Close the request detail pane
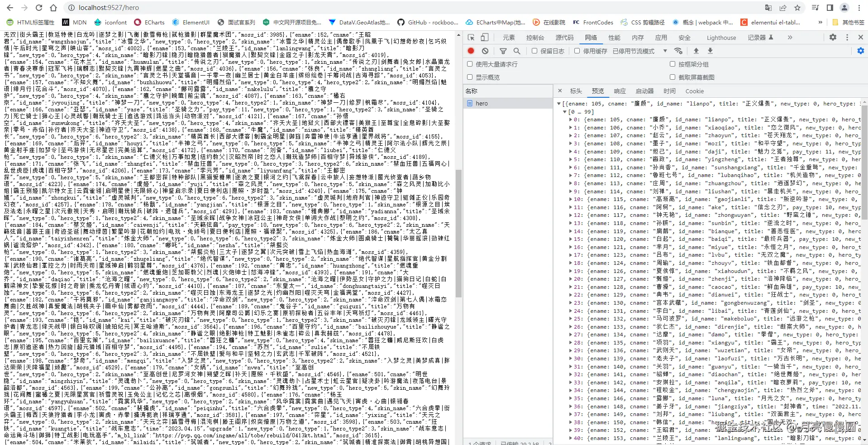 pos(560,91)
